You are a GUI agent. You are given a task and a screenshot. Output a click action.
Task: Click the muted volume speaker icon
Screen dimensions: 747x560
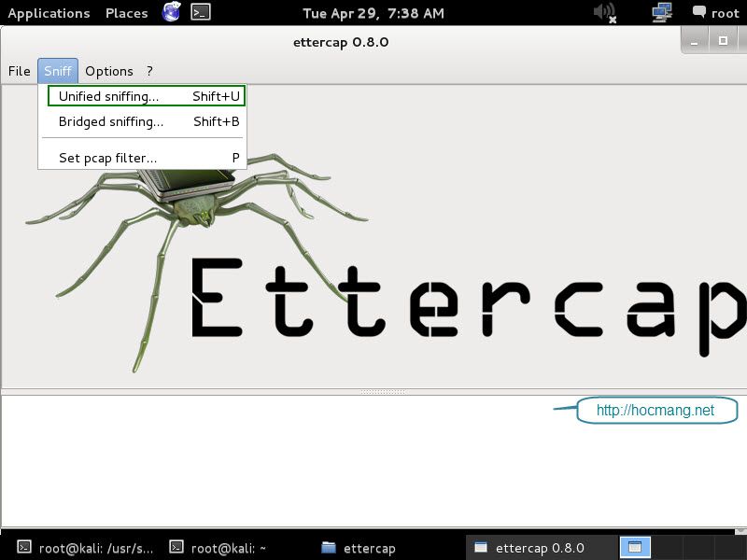605,12
